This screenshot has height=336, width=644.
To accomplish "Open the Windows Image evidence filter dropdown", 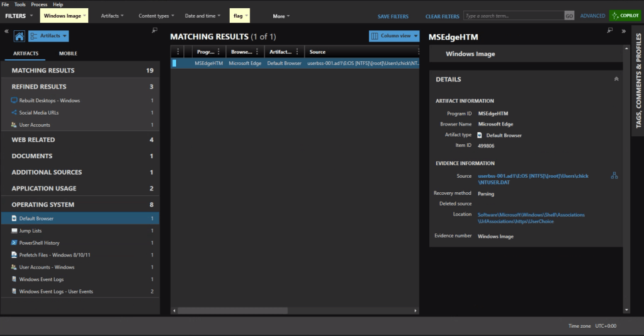I will click(64, 16).
